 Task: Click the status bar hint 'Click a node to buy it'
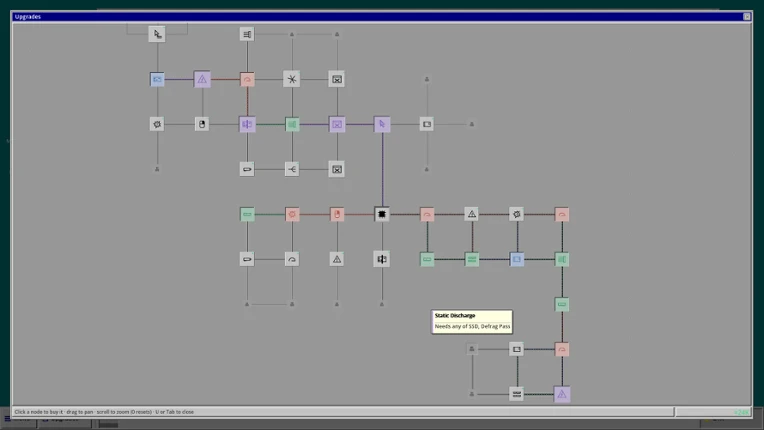[39, 412]
